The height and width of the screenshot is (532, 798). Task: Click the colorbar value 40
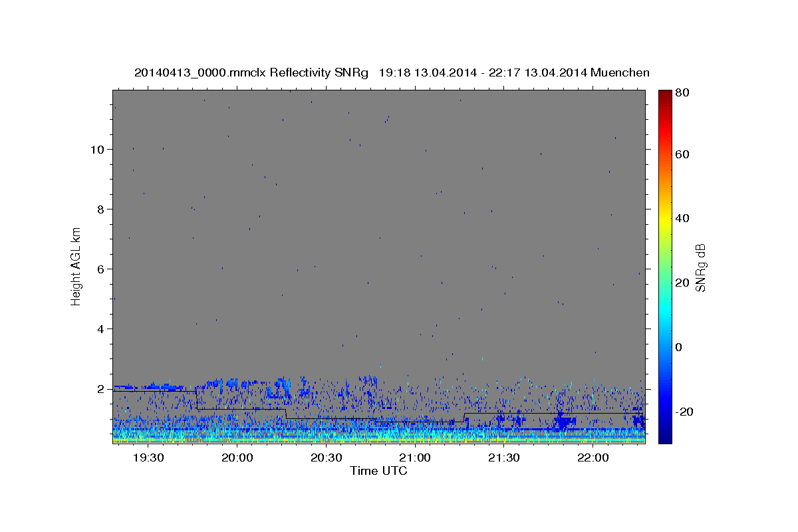coord(682,218)
